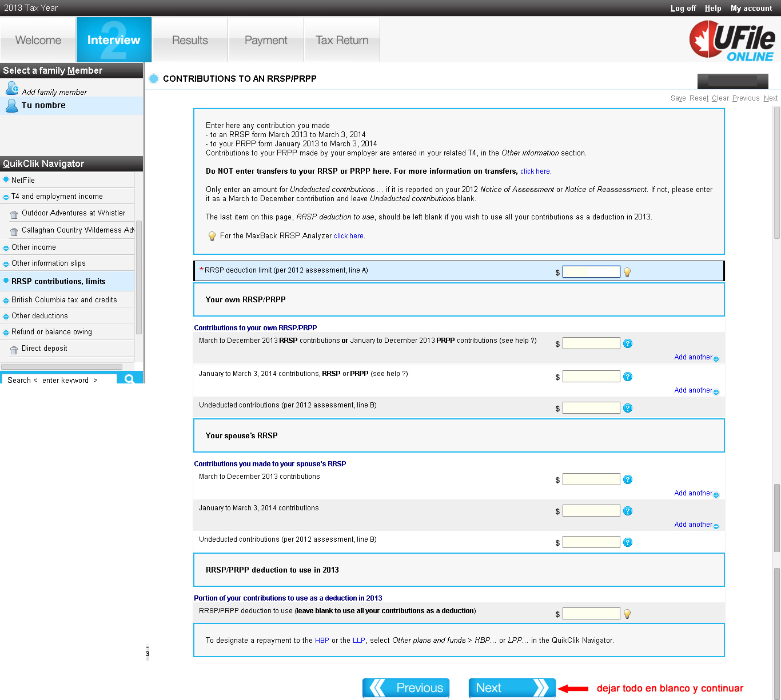
Task: Open the Tax Return tab
Action: 342,40
